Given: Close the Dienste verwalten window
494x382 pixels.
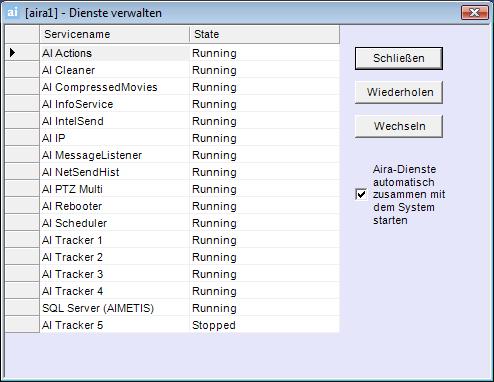Looking at the screenshot, I should 475,13.
